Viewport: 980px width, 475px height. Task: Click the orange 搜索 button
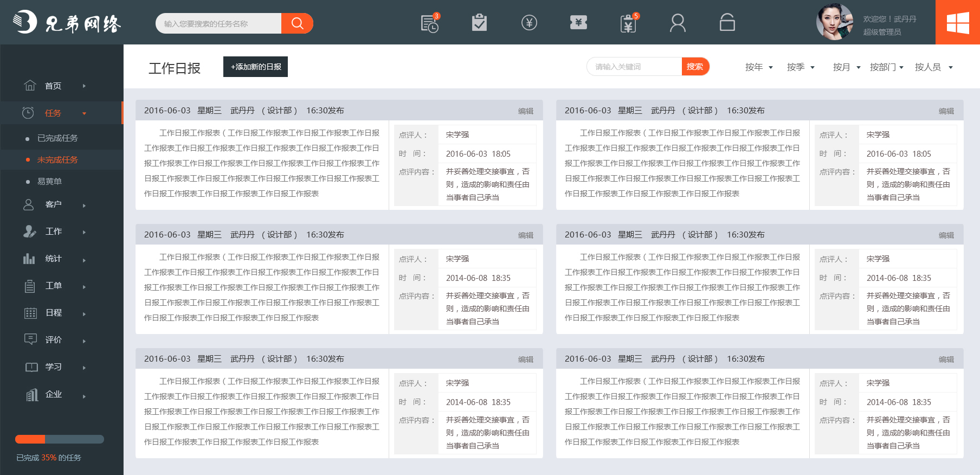point(695,67)
